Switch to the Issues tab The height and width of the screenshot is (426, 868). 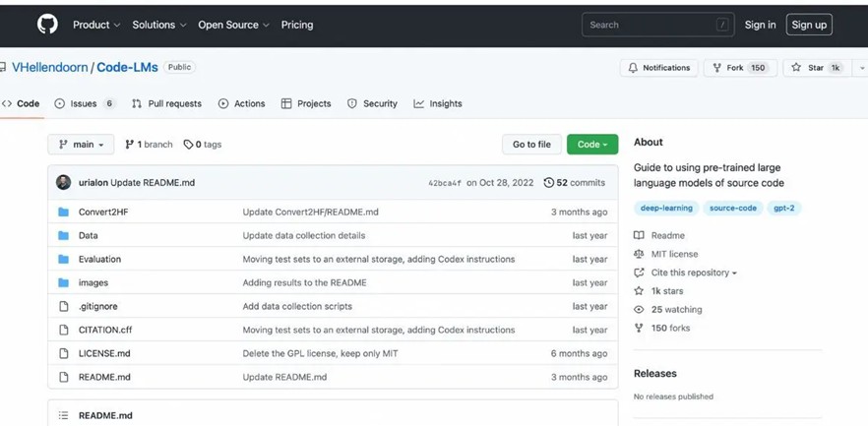[85, 103]
